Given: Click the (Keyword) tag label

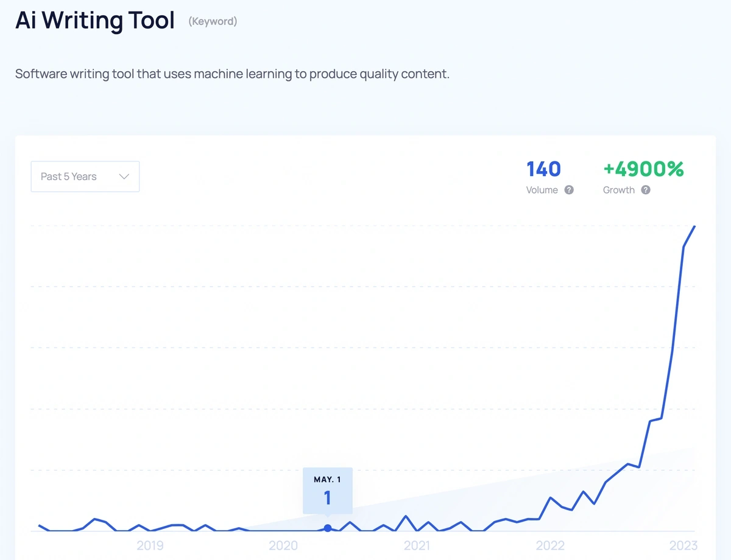Looking at the screenshot, I should (213, 21).
